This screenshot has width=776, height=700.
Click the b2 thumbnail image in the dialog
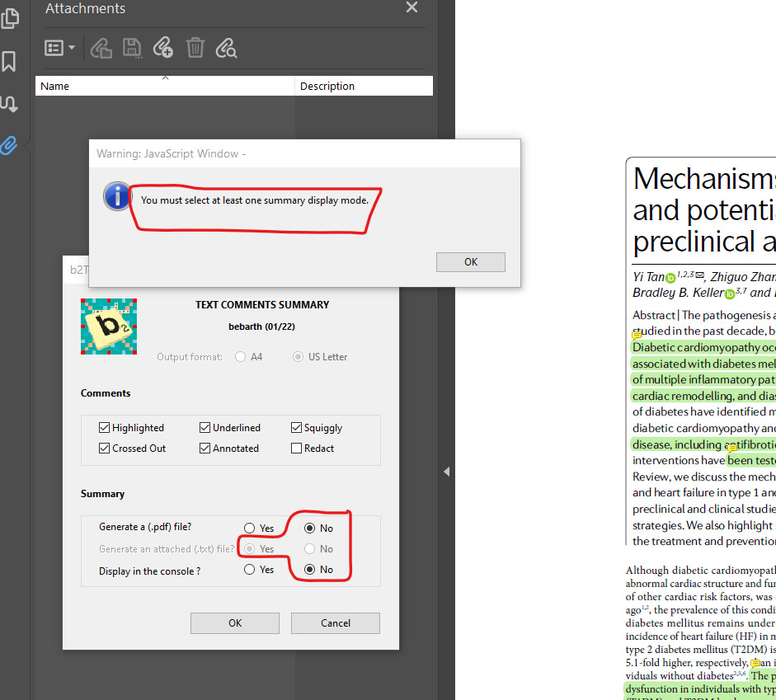click(x=108, y=327)
